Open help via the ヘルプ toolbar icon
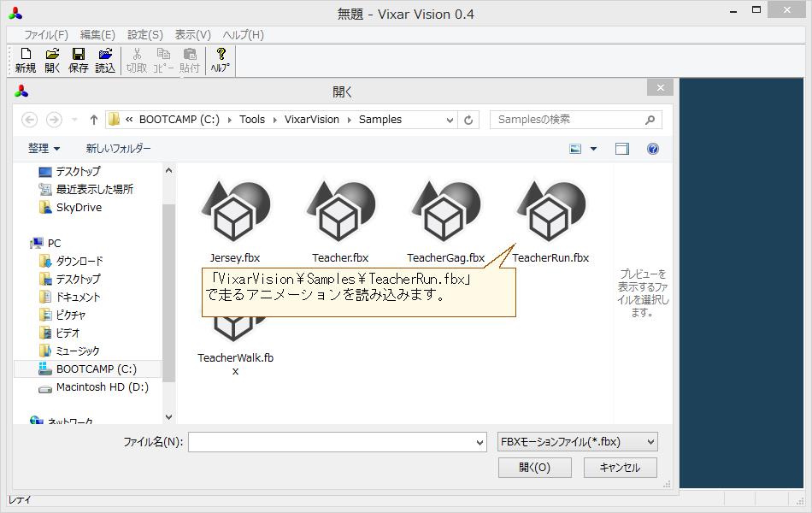Viewport: 812px width, 513px height. (x=220, y=58)
